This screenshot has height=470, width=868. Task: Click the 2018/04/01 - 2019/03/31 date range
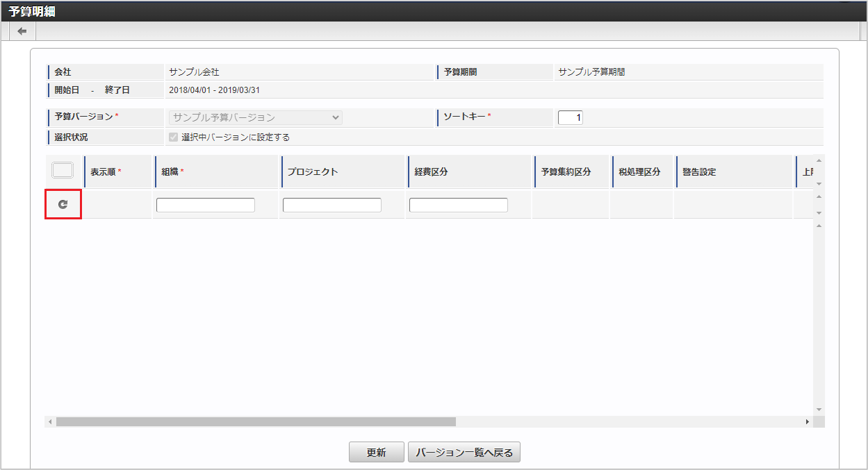click(x=214, y=90)
